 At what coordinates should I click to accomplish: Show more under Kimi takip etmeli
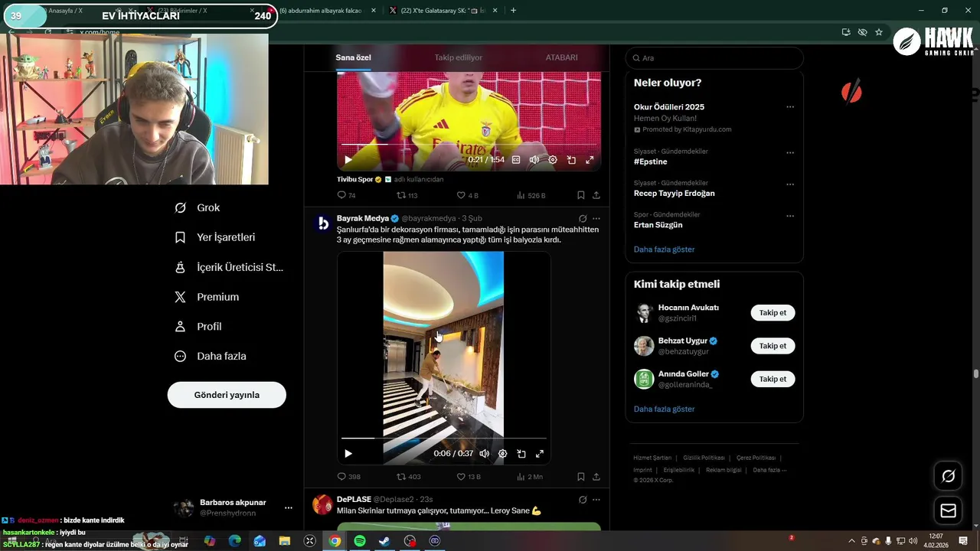coord(664,409)
